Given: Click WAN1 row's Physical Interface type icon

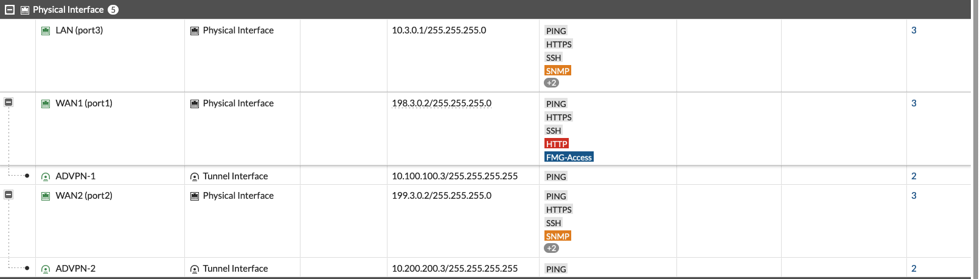Looking at the screenshot, I should (x=195, y=103).
